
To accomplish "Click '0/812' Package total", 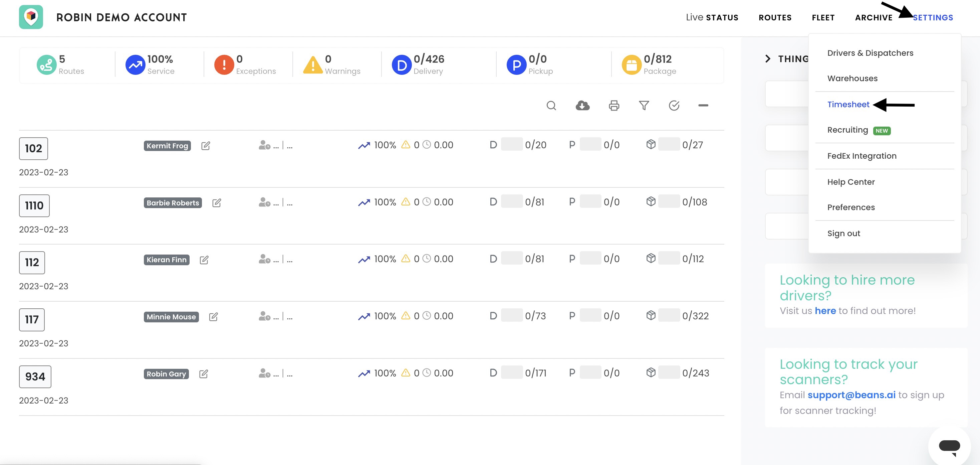I will (658, 59).
